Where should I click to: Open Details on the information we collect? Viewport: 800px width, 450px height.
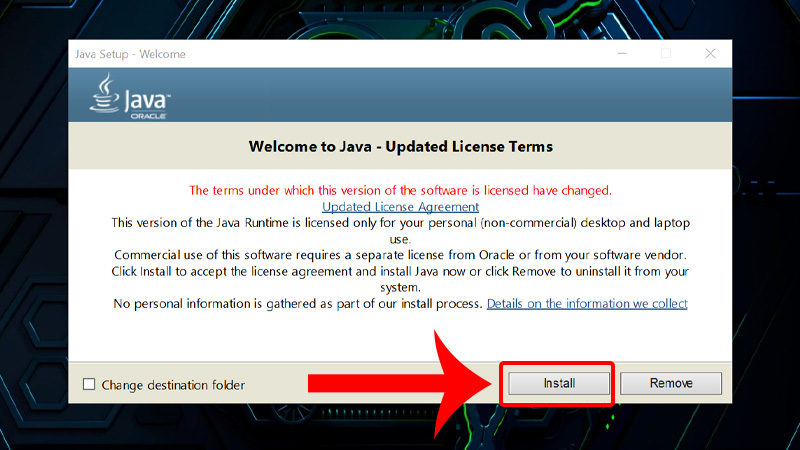click(x=587, y=304)
